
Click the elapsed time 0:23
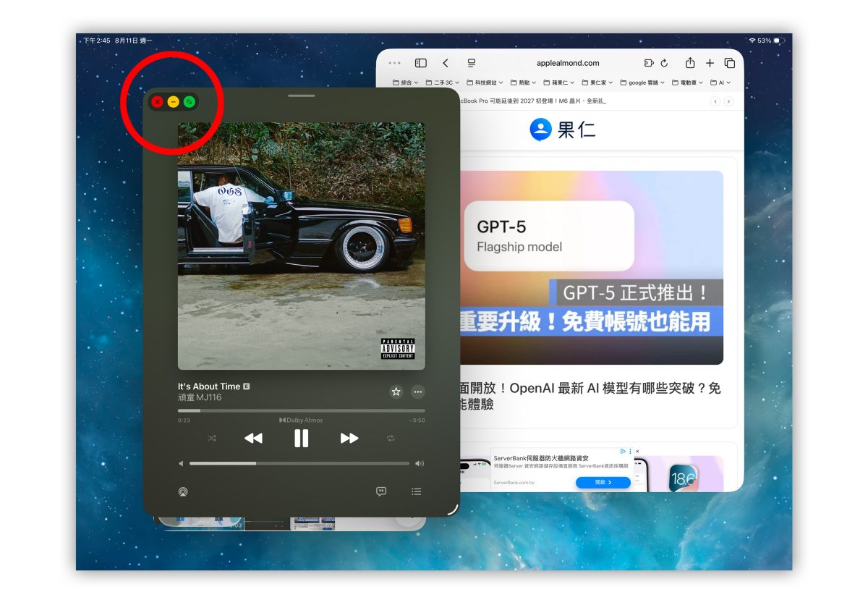point(184,420)
